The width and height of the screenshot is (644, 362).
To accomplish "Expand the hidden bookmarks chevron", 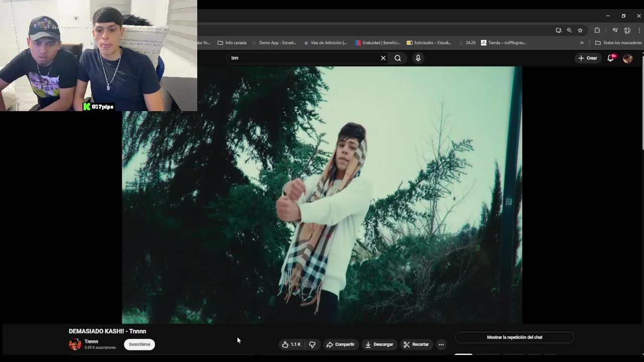I will tap(582, 43).
